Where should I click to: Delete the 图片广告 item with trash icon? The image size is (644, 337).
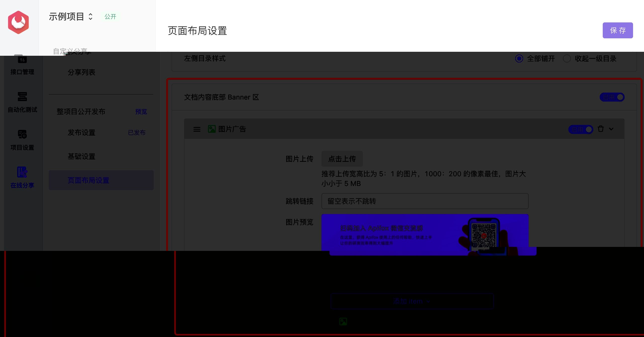pyautogui.click(x=601, y=129)
